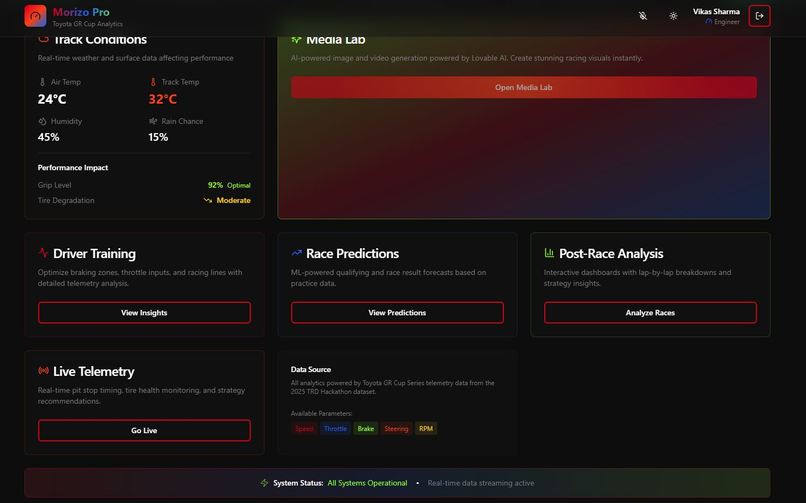The image size is (806, 503).
Task: Click the Track Temp thermometer icon
Action: [153, 82]
